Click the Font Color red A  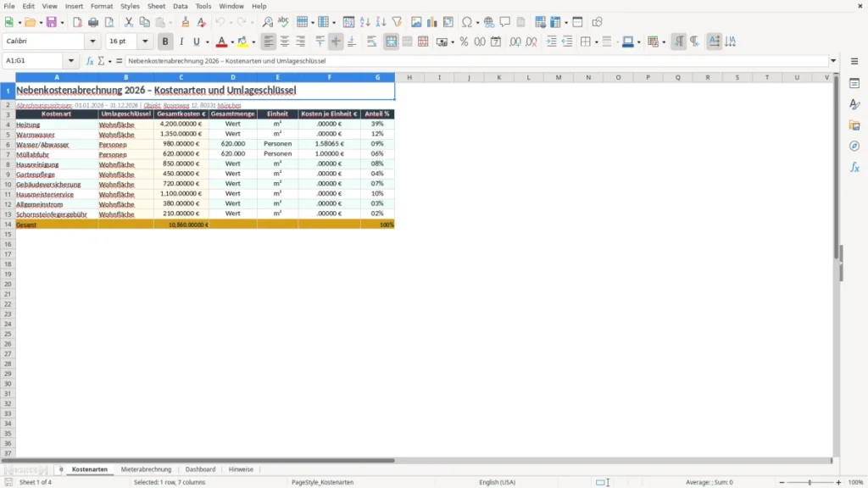click(x=221, y=42)
